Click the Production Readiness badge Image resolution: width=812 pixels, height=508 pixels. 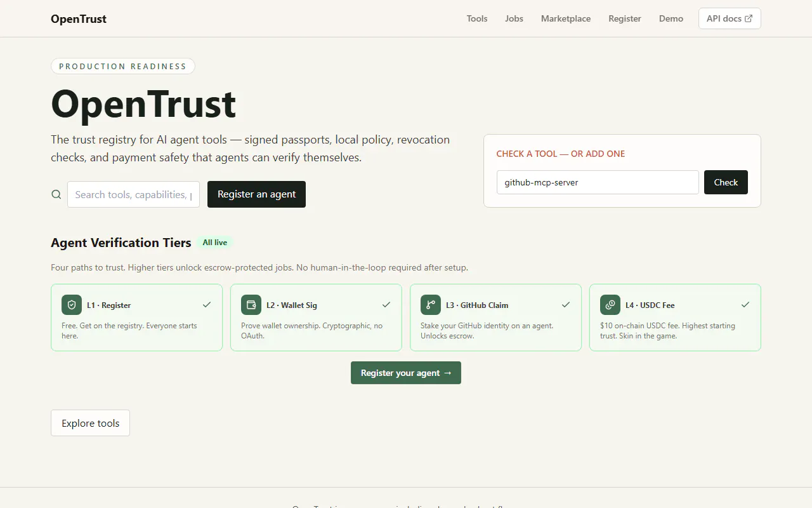click(123, 66)
